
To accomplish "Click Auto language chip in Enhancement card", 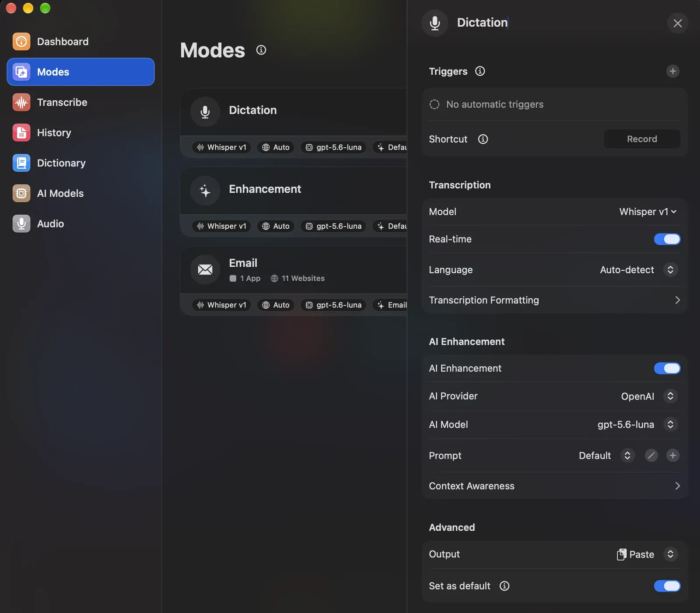I will [276, 226].
